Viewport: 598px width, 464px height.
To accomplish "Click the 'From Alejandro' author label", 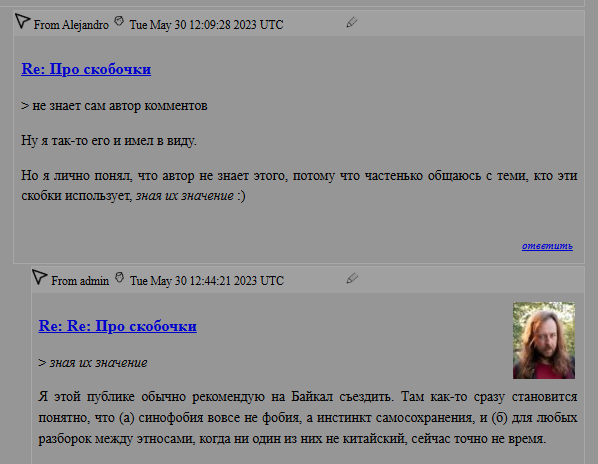I will (71, 25).
